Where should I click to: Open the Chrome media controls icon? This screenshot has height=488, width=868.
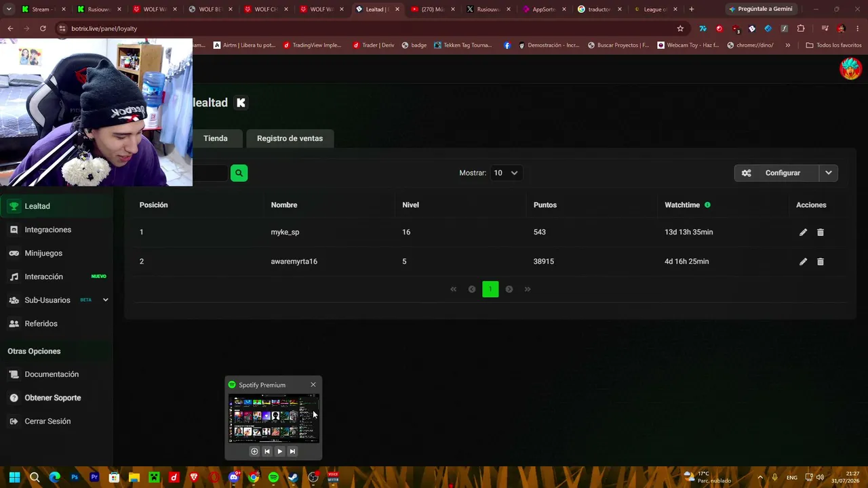(825, 28)
